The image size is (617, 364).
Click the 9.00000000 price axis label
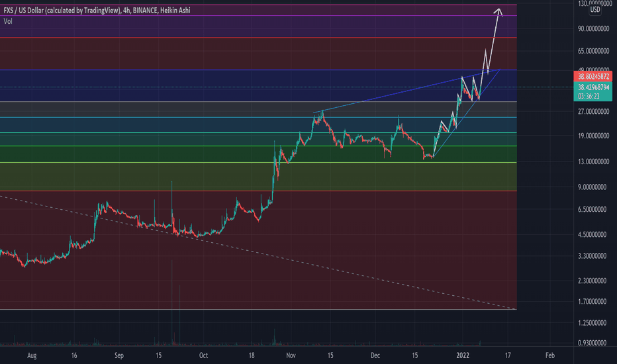pos(593,187)
